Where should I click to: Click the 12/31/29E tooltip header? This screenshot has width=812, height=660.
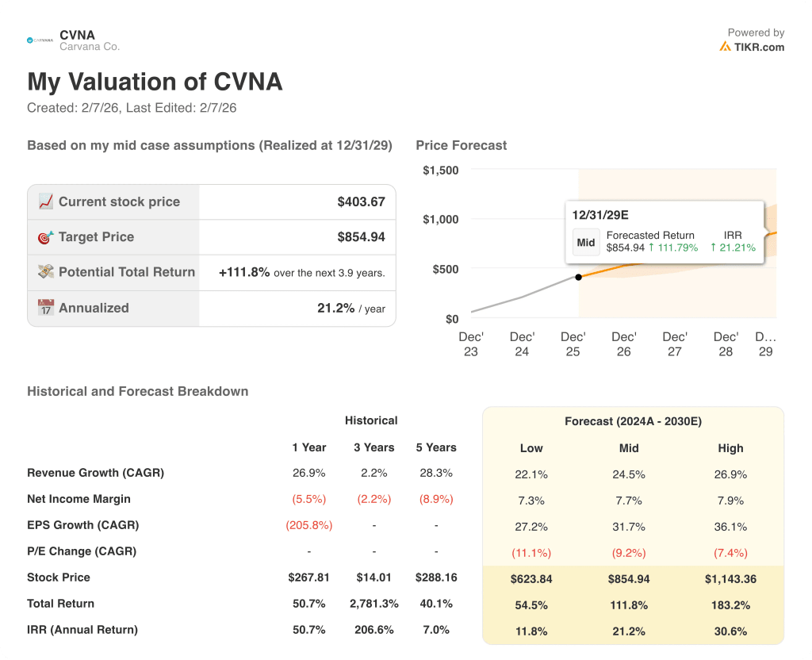coord(601,216)
